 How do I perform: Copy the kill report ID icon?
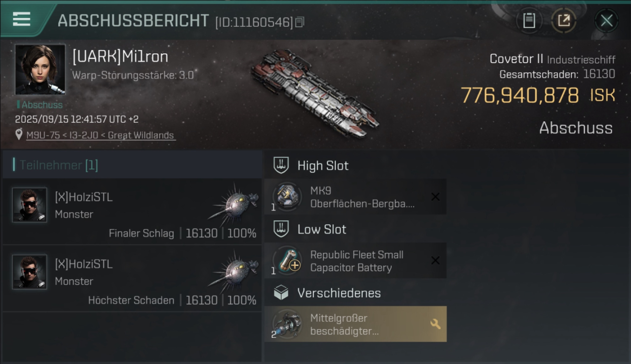(x=299, y=22)
